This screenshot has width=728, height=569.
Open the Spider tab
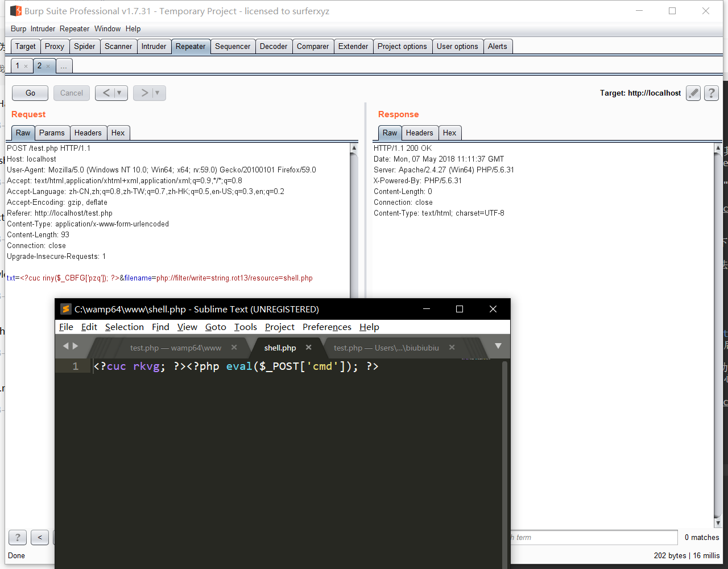point(85,46)
